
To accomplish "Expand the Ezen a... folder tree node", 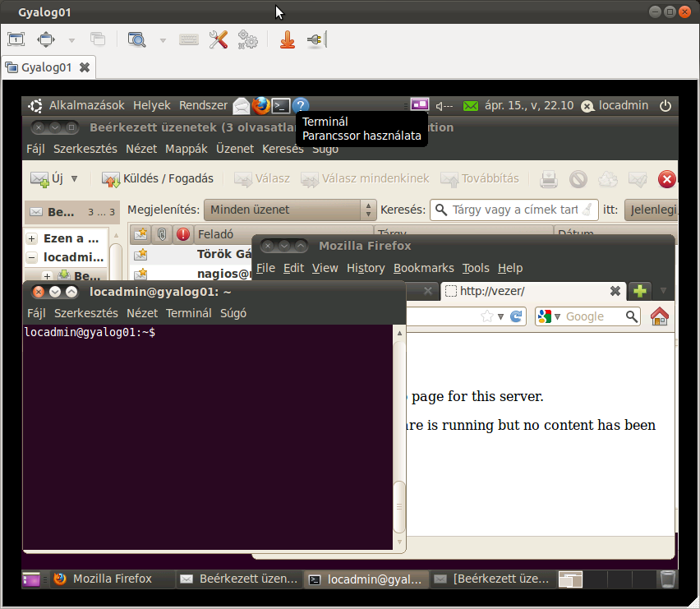I will pyautogui.click(x=32, y=239).
